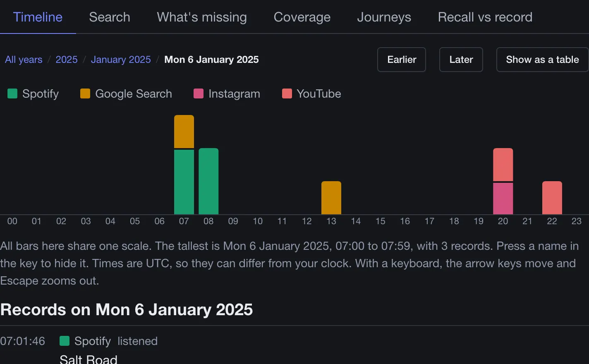Click Show as a table button

(542, 60)
